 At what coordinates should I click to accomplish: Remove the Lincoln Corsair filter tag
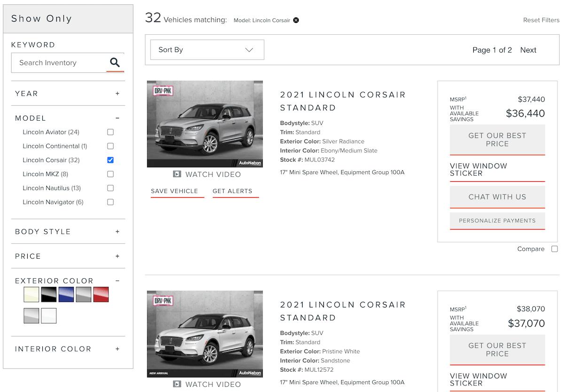[x=296, y=20]
